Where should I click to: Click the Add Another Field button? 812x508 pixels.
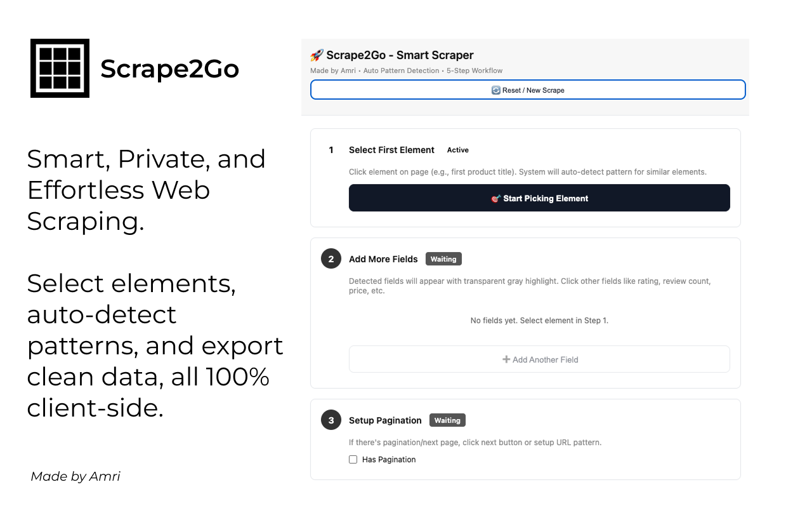click(x=539, y=359)
